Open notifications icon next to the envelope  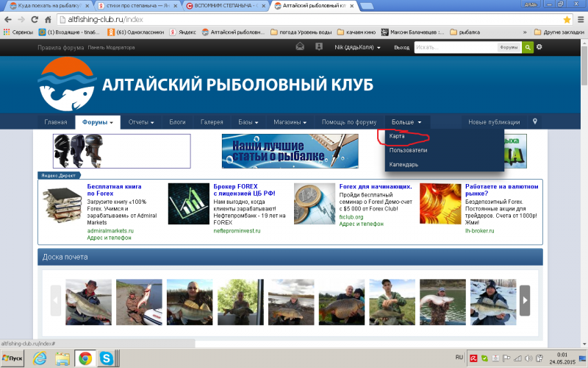[319, 47]
